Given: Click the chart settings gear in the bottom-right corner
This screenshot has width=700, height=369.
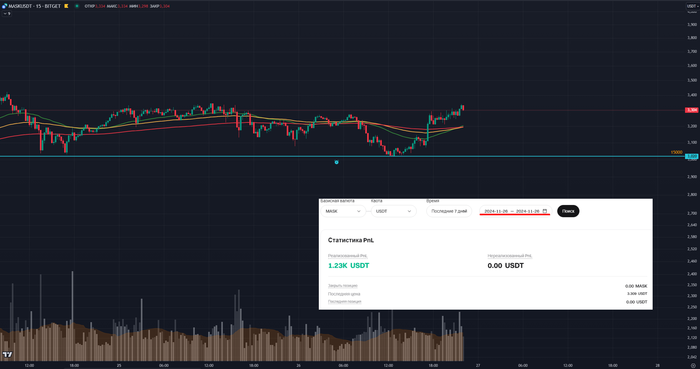Looking at the screenshot, I should pyautogui.click(x=693, y=365).
